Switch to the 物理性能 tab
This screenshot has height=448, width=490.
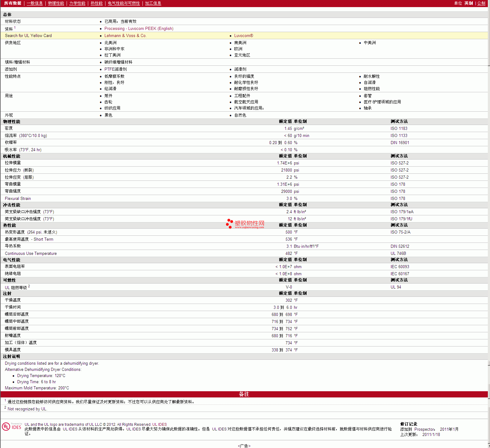point(56,3)
